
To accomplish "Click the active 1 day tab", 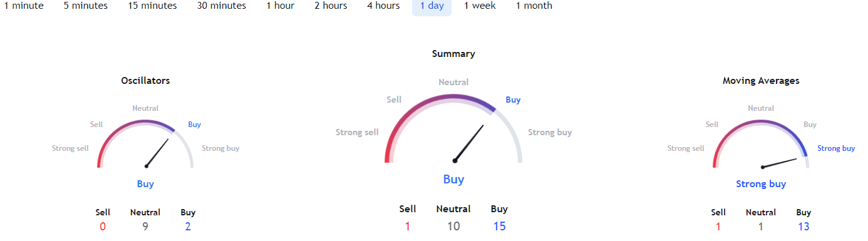I will click(431, 6).
